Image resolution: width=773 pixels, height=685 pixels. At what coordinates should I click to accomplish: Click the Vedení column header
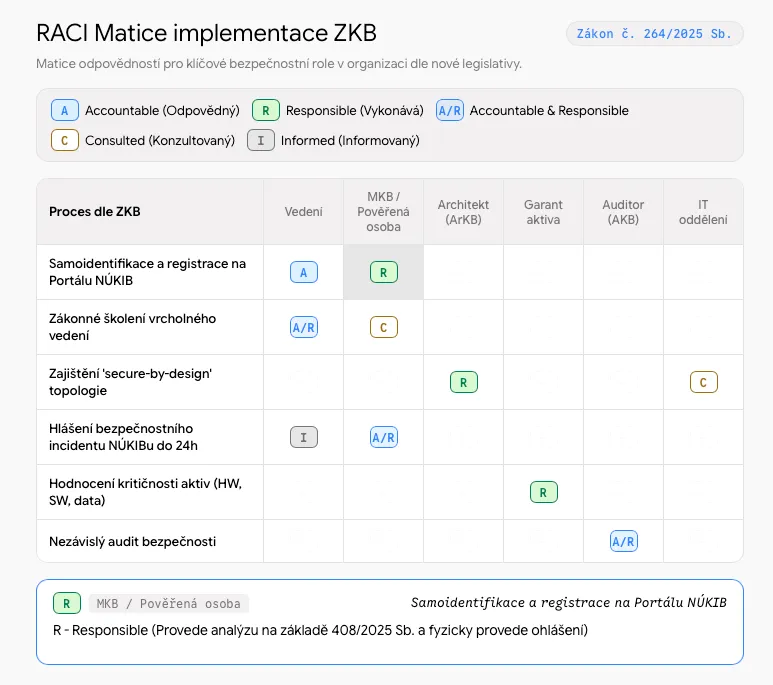tap(303, 212)
